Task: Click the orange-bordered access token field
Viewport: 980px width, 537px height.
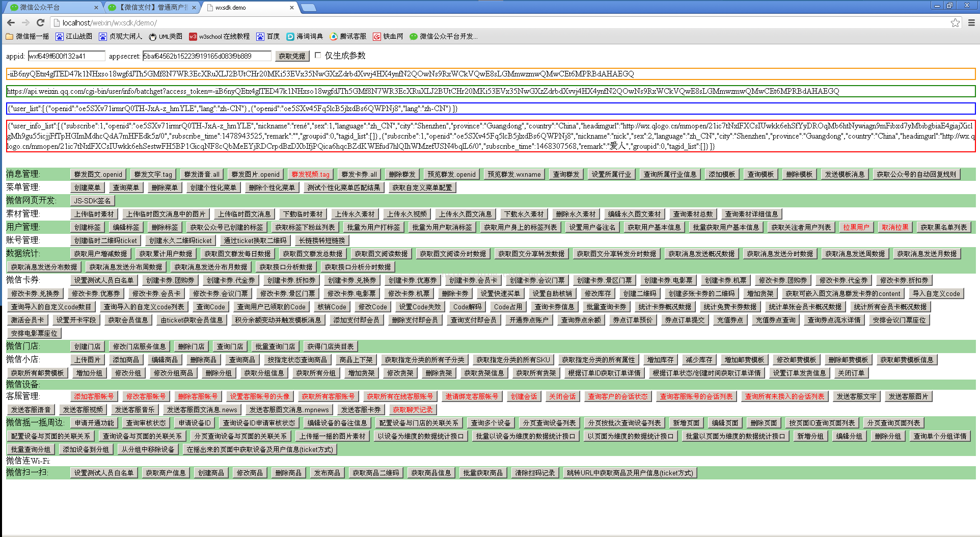Action: click(491, 74)
